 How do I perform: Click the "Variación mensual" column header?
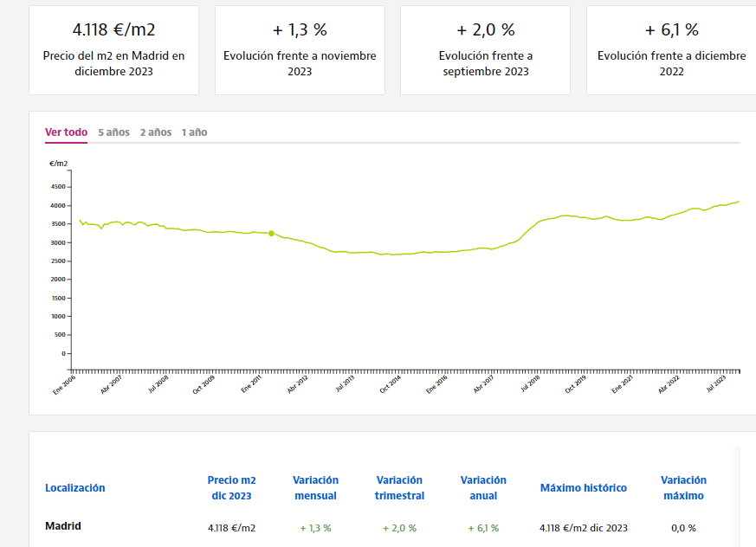pyautogui.click(x=315, y=488)
